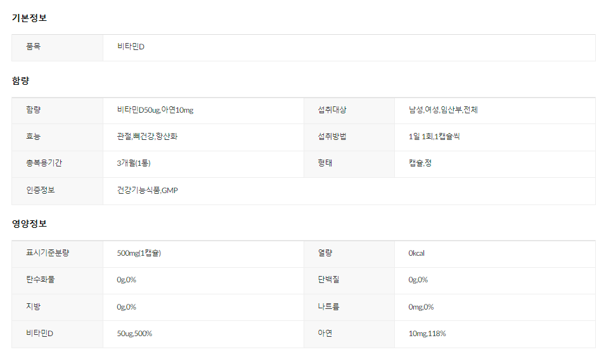Viewport: 606px width, 364px height.
Task: Click the 남성,여성,임산부,전체 value text
Action: (x=443, y=110)
